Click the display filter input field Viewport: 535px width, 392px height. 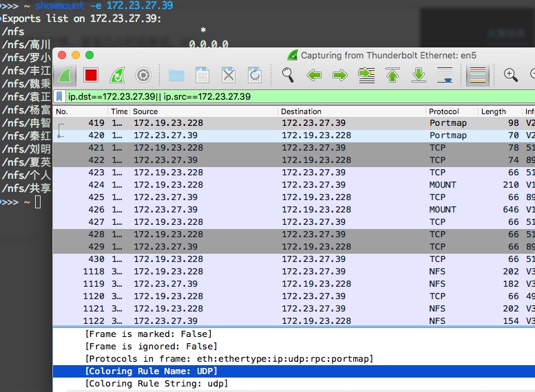300,96
